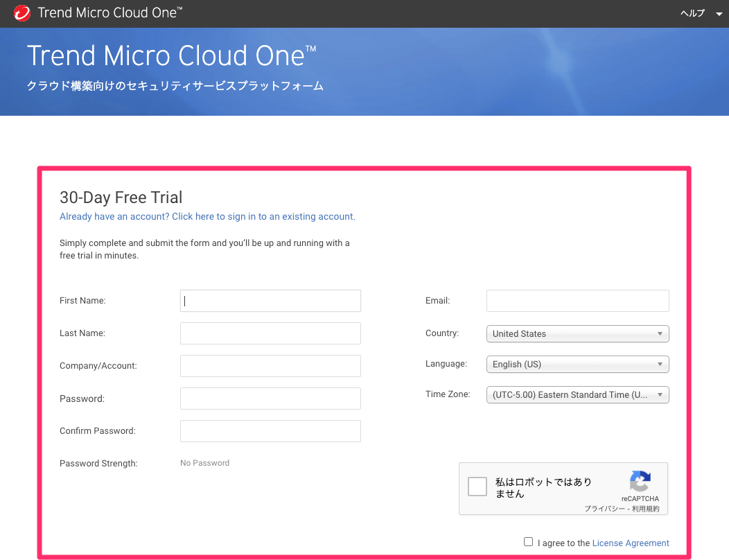Viewport: 729px width, 560px height.
Task: Open the reCAPTCHA 利用規約 link
Action: pos(647,508)
